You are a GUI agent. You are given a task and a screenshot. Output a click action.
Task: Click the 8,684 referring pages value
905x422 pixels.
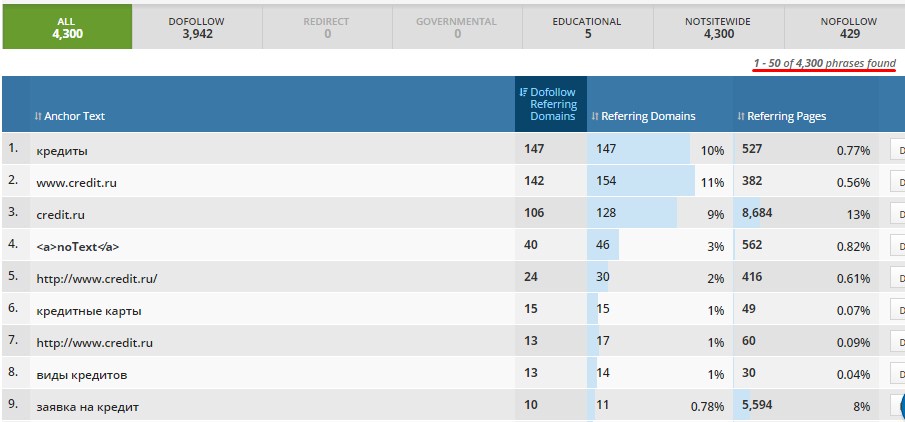coord(757,213)
